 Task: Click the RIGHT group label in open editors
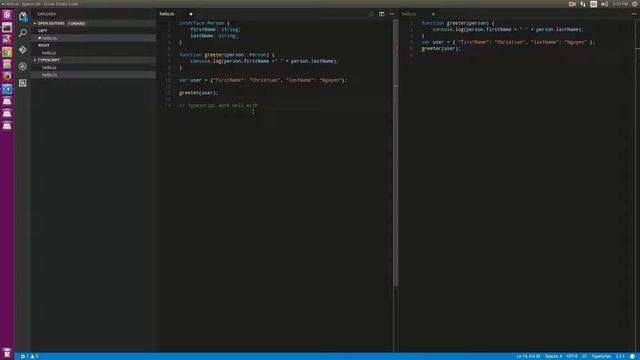[x=44, y=45]
